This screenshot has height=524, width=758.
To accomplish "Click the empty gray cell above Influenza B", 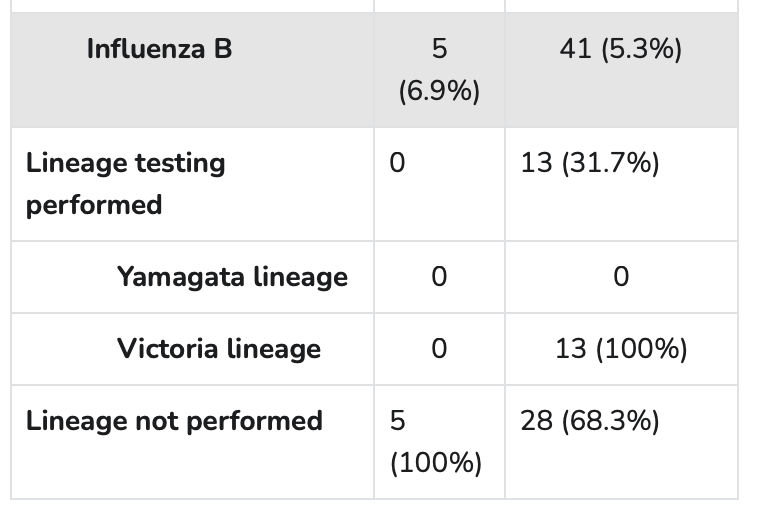I will click(x=192, y=5).
